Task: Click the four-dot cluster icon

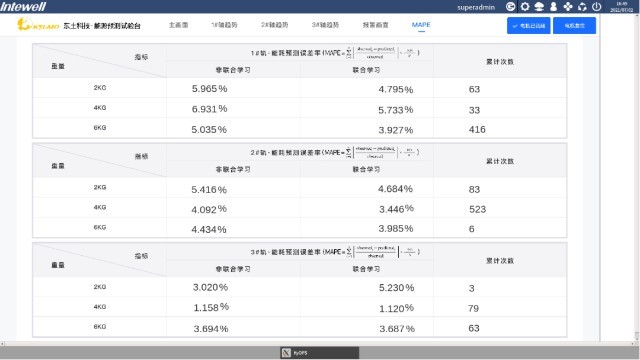Action: click(x=568, y=7)
